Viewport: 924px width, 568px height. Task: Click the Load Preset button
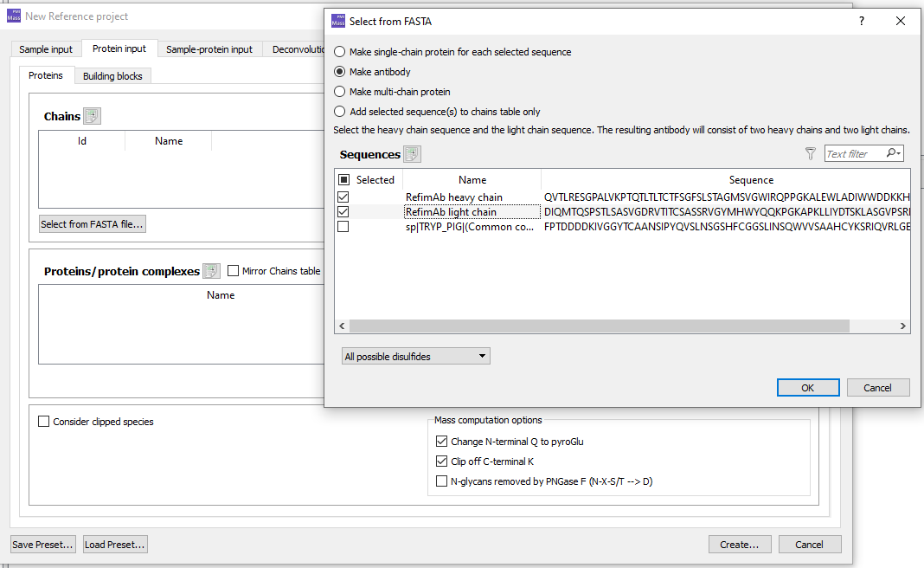coord(115,545)
